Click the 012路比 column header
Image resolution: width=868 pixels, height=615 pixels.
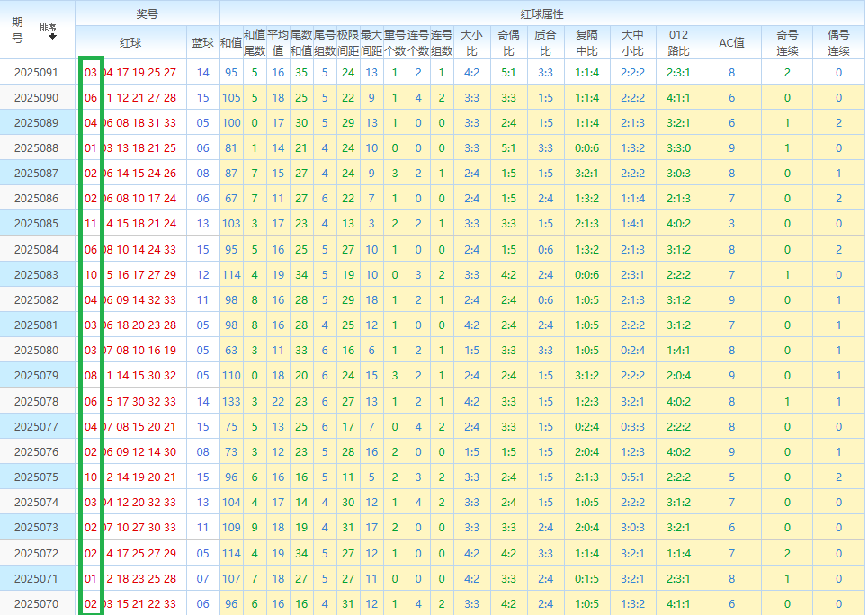click(678, 42)
